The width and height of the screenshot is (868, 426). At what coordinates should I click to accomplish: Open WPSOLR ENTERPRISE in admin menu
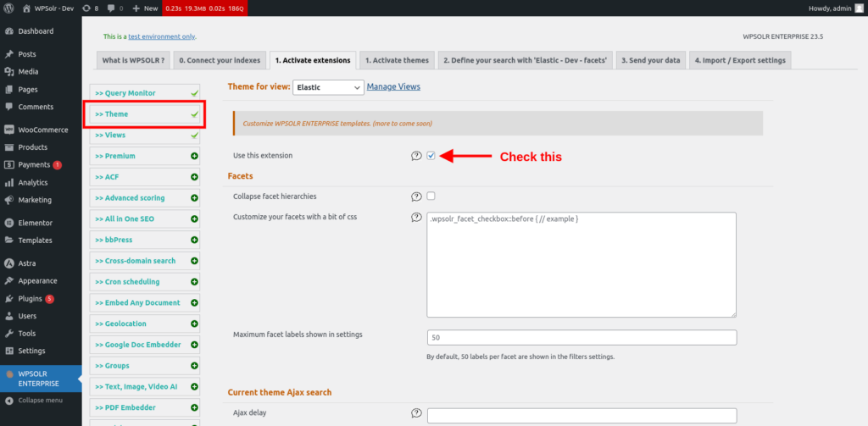coord(41,379)
